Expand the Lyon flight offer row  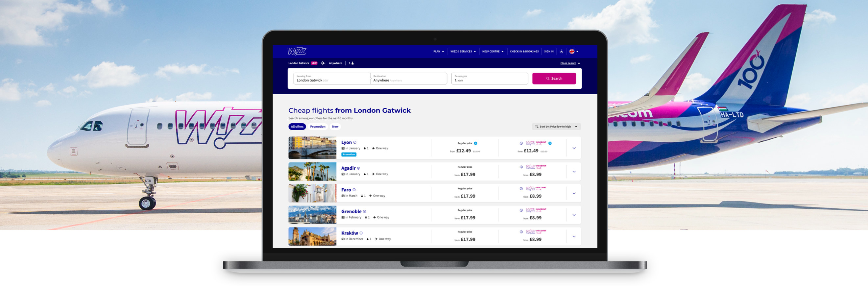[574, 148]
